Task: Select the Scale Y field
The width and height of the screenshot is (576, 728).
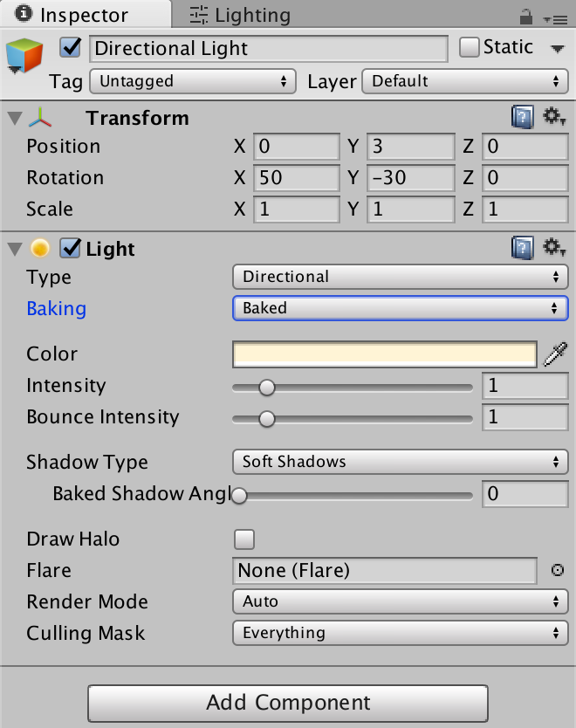Action: 410,209
